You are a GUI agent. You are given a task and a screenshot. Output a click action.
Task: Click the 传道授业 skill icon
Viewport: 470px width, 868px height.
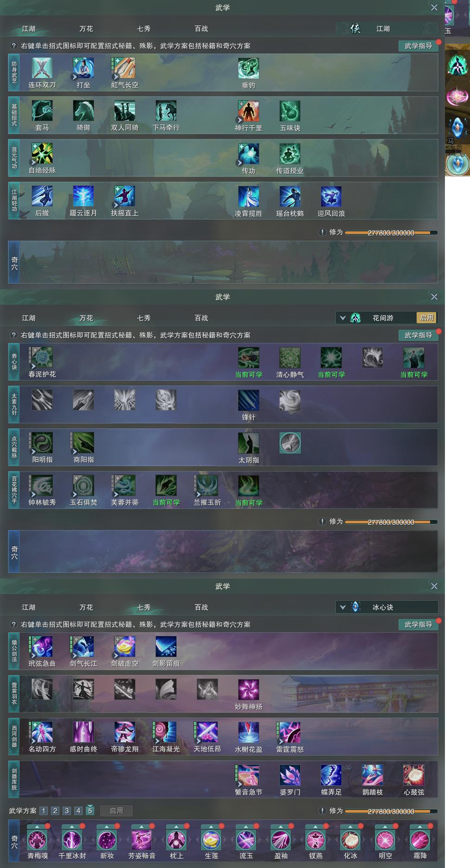290,154
